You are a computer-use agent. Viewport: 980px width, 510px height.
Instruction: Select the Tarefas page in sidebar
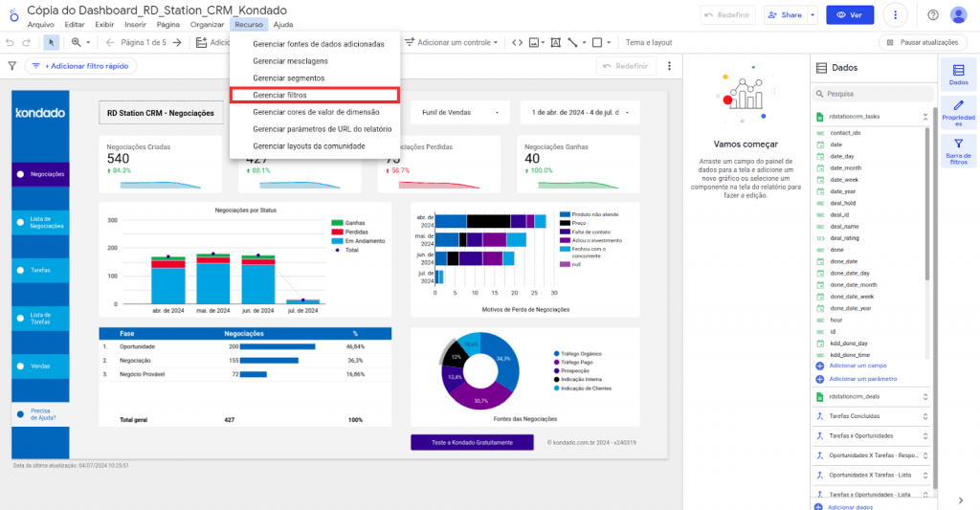(x=40, y=270)
